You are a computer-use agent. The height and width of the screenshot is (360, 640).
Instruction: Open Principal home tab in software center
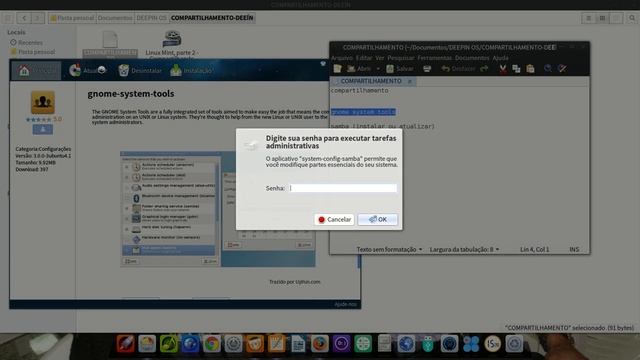click(x=36, y=70)
